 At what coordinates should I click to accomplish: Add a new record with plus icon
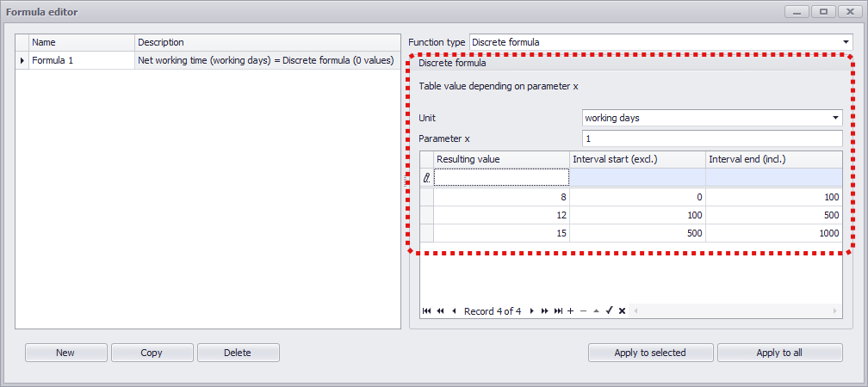point(571,311)
